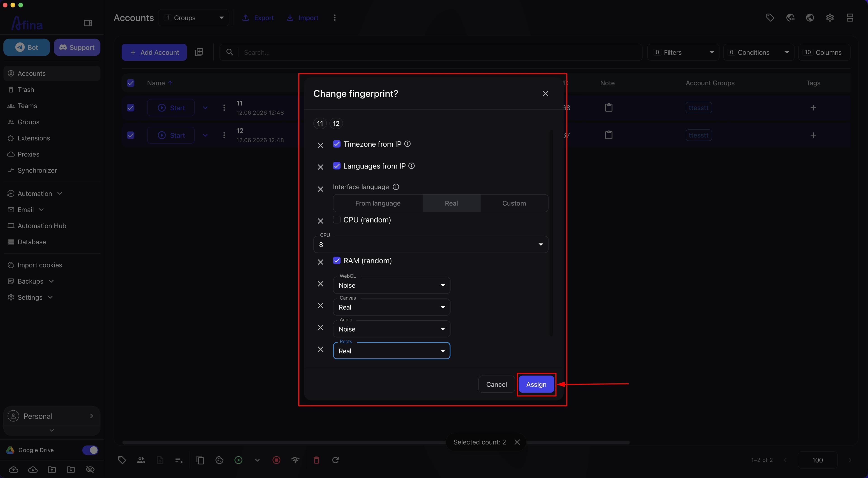Open the settings gear in top right

830,18
